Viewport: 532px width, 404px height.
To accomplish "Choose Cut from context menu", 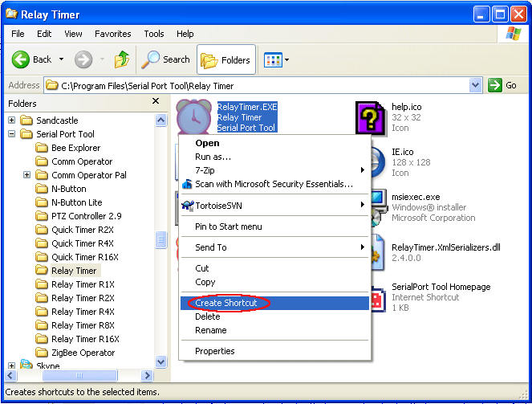I will pyautogui.click(x=274, y=268).
